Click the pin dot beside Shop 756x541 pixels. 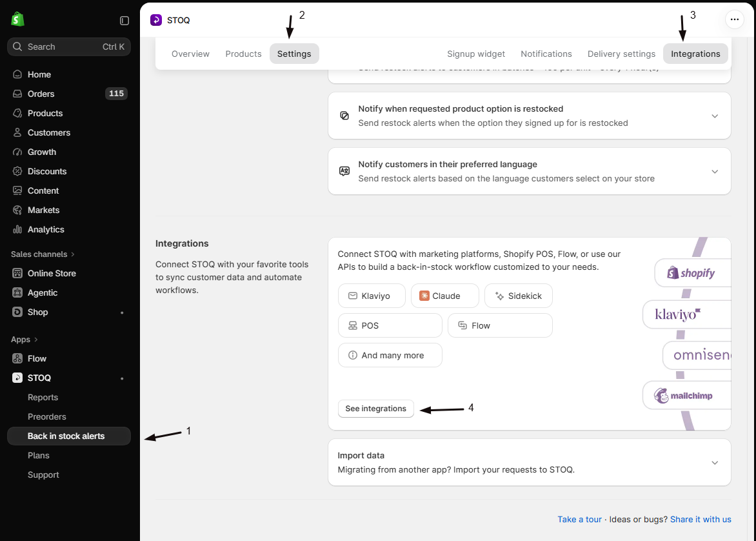coord(122,312)
